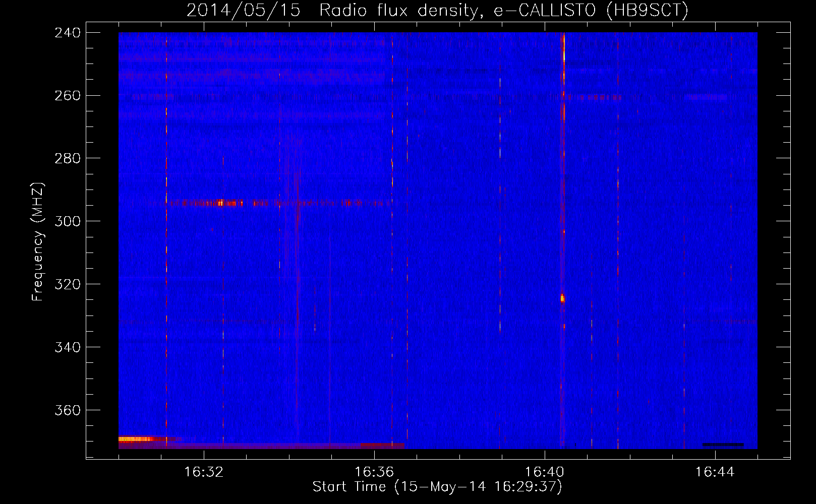Image resolution: width=816 pixels, height=504 pixels.
Task: Click the 280 frequency tick label
Action: tap(68, 159)
